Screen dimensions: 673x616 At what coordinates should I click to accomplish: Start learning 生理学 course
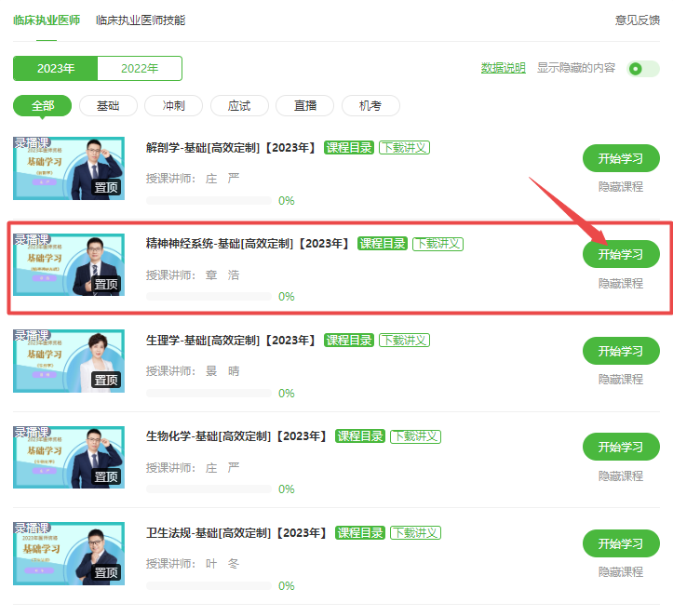pyautogui.click(x=621, y=351)
